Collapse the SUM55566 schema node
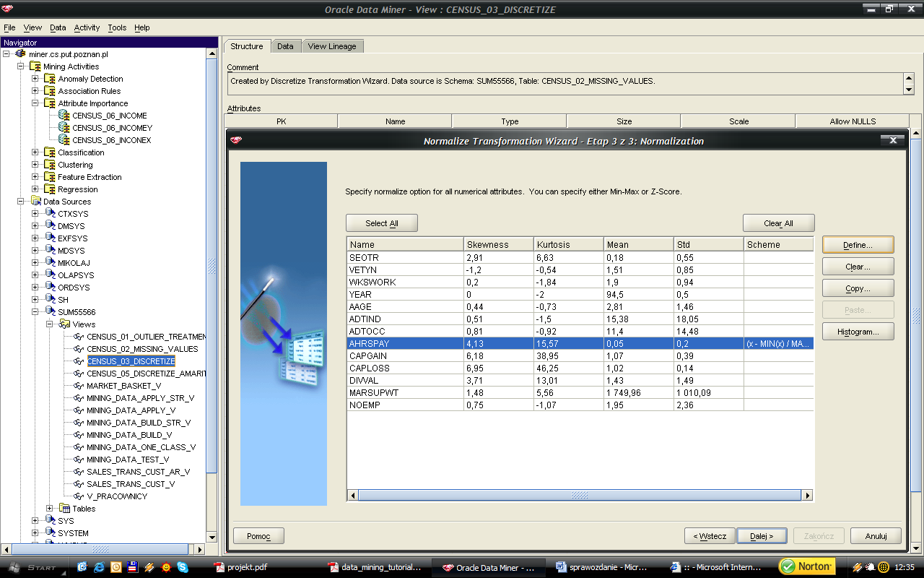This screenshot has width=924, height=578. (35, 312)
